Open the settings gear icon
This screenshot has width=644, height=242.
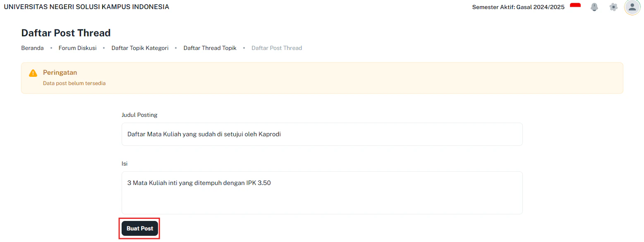point(613,7)
